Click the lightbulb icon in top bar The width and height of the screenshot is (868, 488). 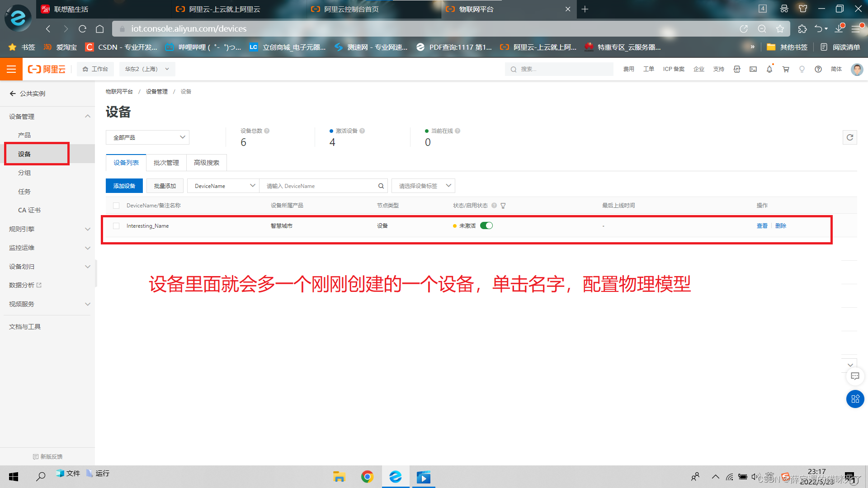(x=802, y=69)
